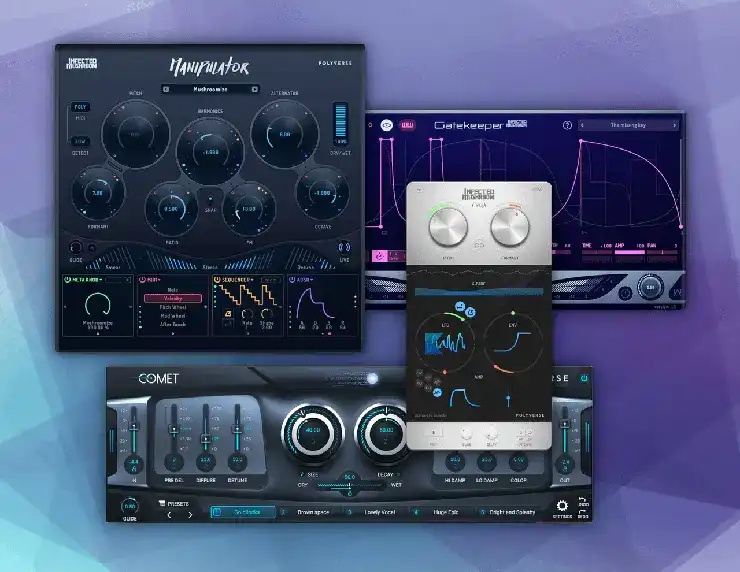Click the Gatekeeper eye icon
740x572 pixels.
coord(387,125)
